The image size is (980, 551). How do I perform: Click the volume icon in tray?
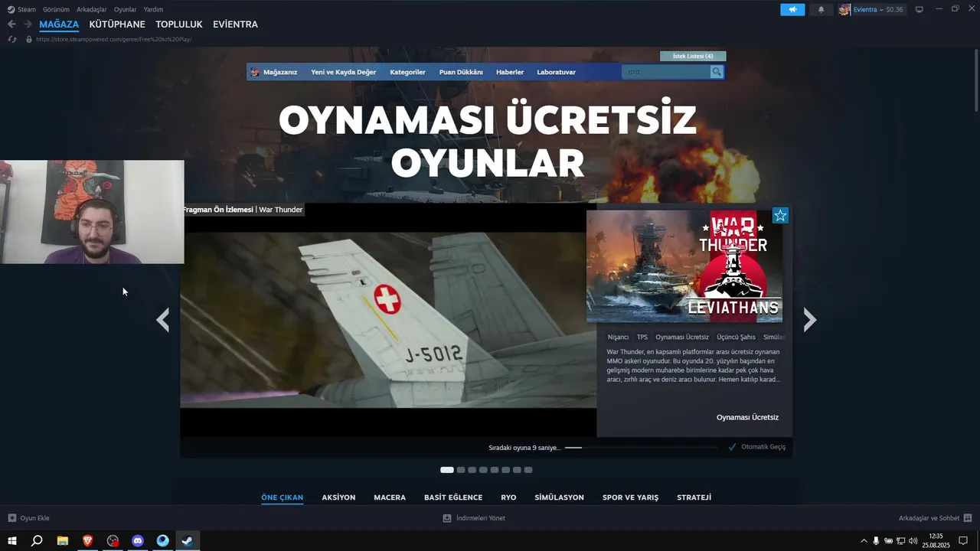click(x=913, y=541)
